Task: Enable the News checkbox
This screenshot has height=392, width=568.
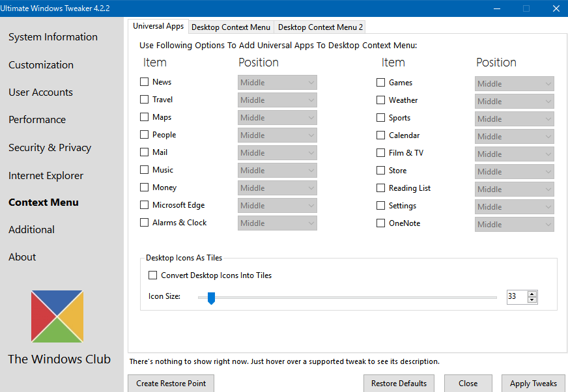Action: (144, 82)
